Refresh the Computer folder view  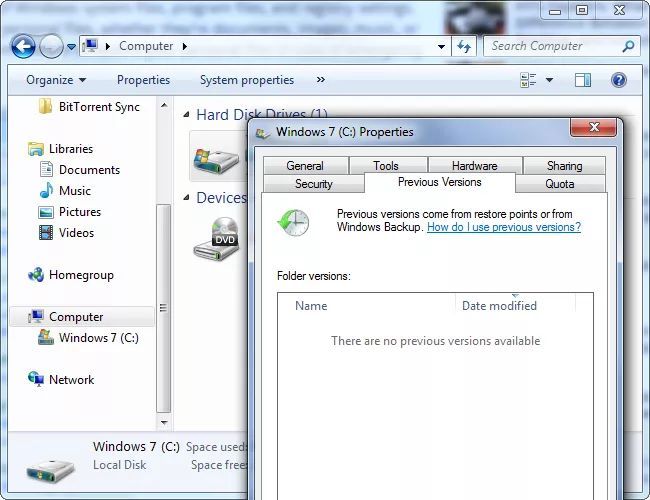463,46
